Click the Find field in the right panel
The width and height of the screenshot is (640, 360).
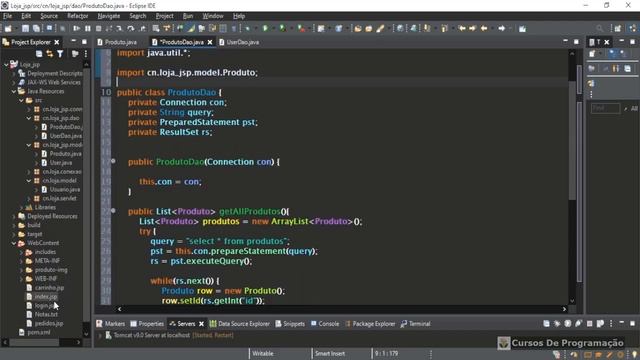(x=605, y=108)
